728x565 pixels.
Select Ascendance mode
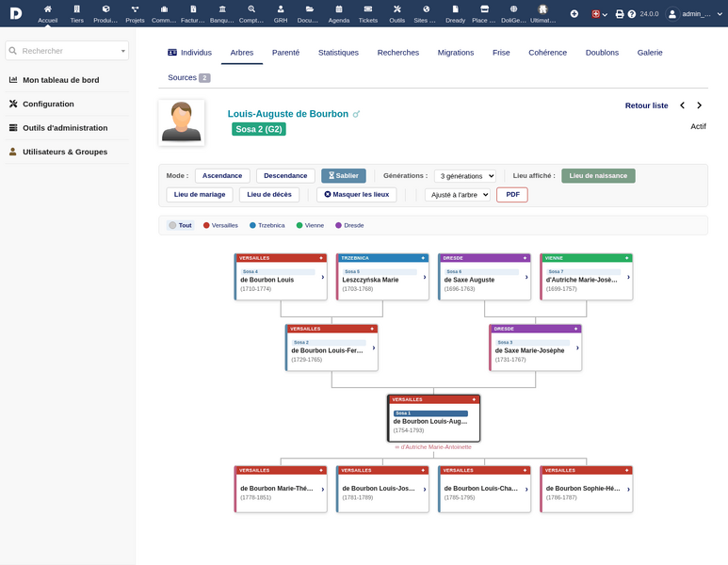tap(222, 175)
